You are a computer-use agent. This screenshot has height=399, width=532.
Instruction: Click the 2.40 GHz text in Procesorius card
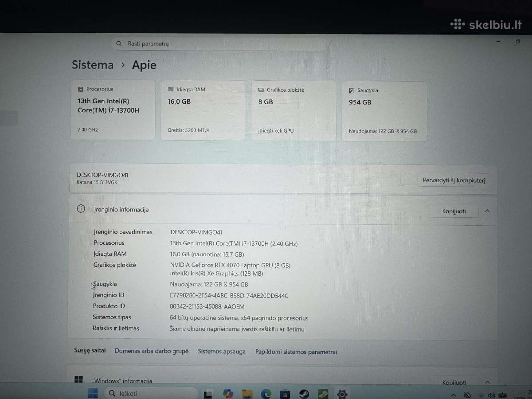coord(87,130)
